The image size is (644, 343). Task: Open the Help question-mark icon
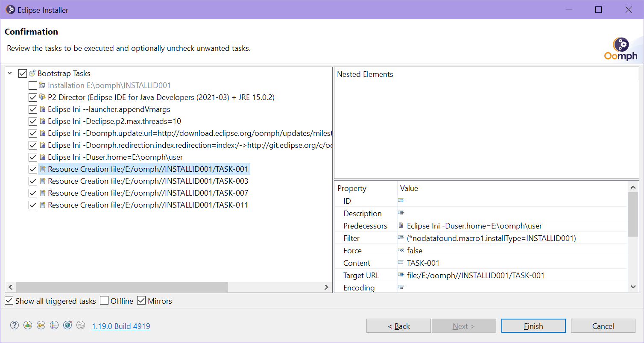[15, 325]
